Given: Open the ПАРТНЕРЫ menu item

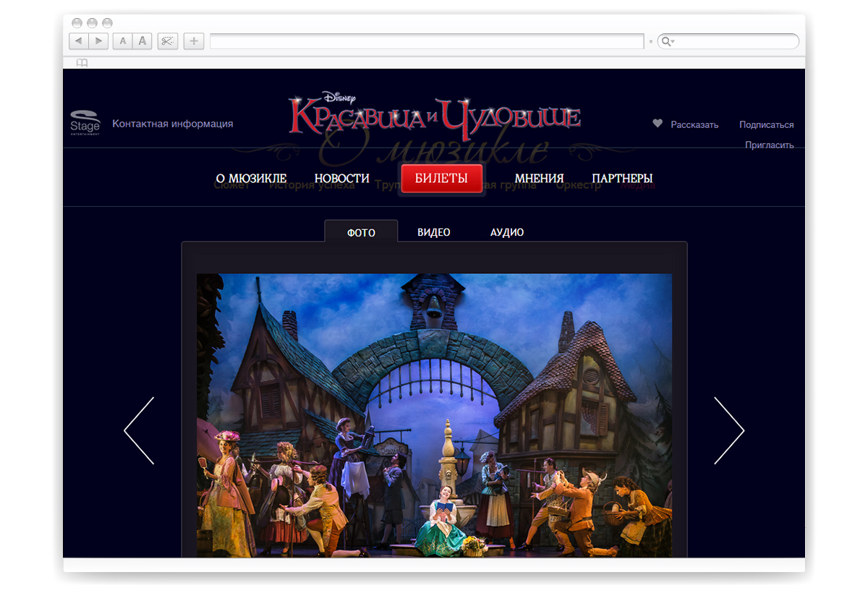Looking at the screenshot, I should point(622,179).
